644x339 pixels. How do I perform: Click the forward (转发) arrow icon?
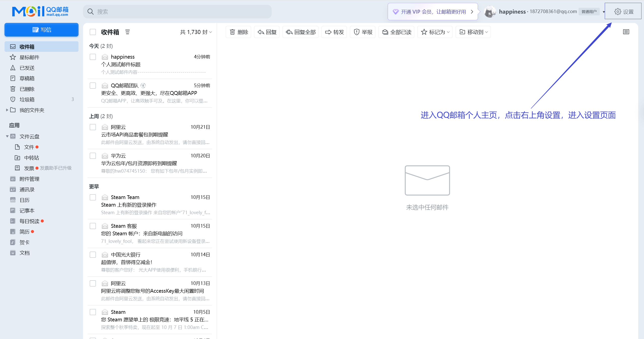pyautogui.click(x=328, y=32)
